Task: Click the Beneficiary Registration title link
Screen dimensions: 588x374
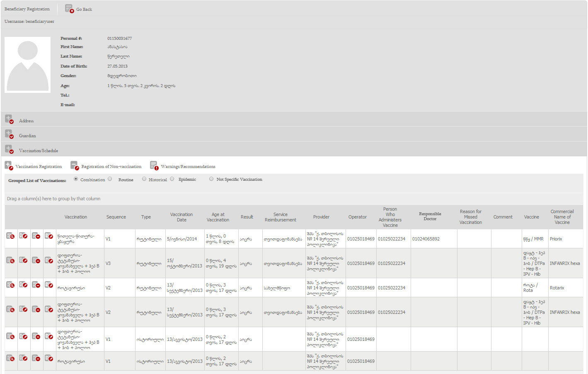Action: pyautogui.click(x=27, y=9)
